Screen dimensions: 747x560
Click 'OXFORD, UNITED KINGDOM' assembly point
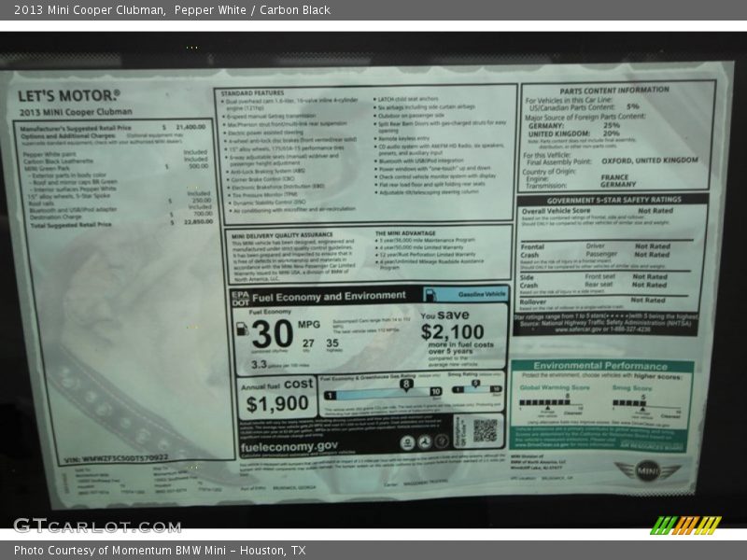pyautogui.click(x=650, y=161)
